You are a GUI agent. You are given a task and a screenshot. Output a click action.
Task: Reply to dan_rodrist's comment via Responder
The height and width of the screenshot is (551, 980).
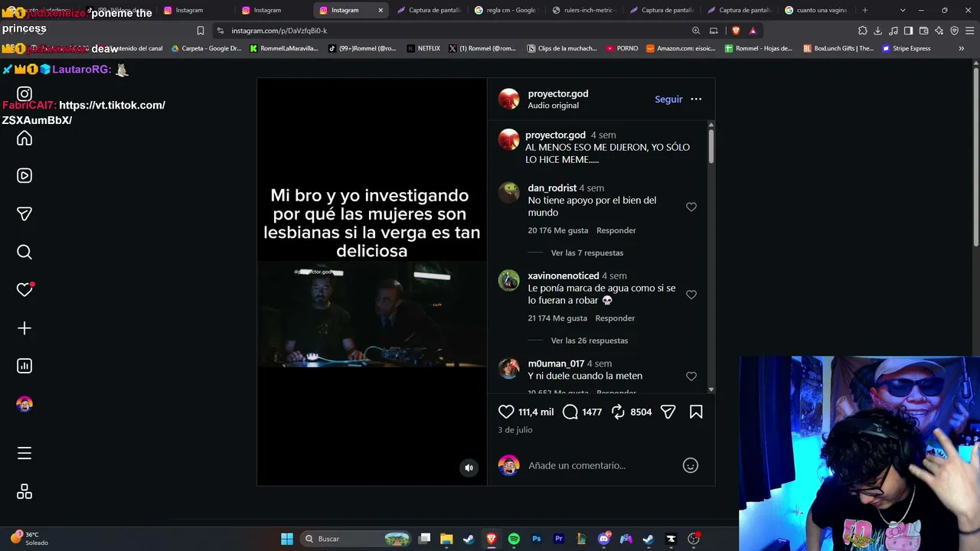coord(616,230)
